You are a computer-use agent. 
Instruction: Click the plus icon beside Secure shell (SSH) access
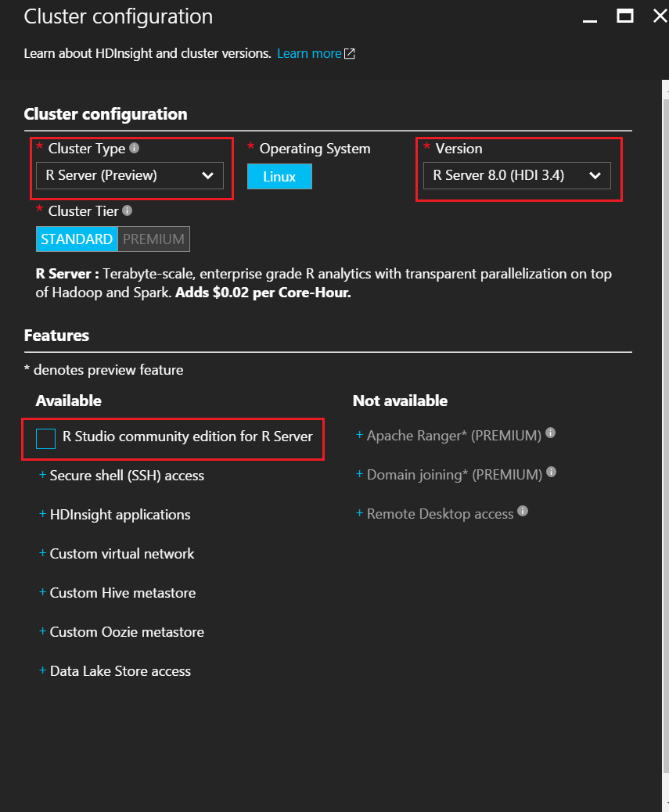(42, 474)
